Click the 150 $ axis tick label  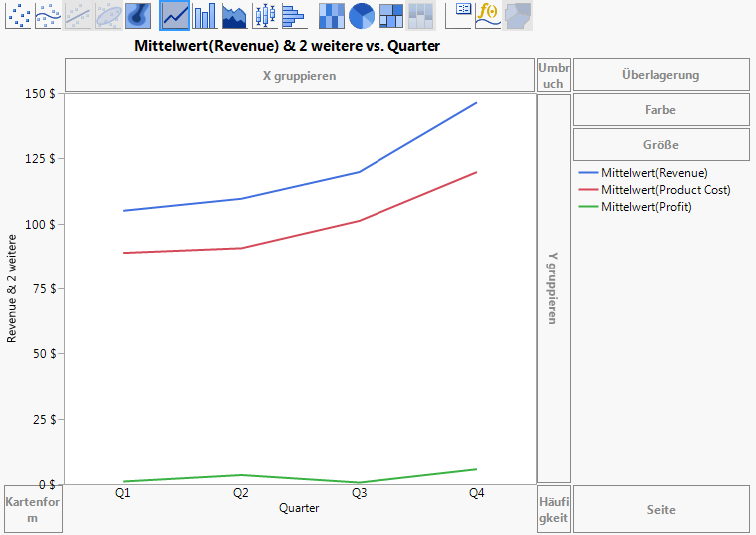pyautogui.click(x=40, y=94)
